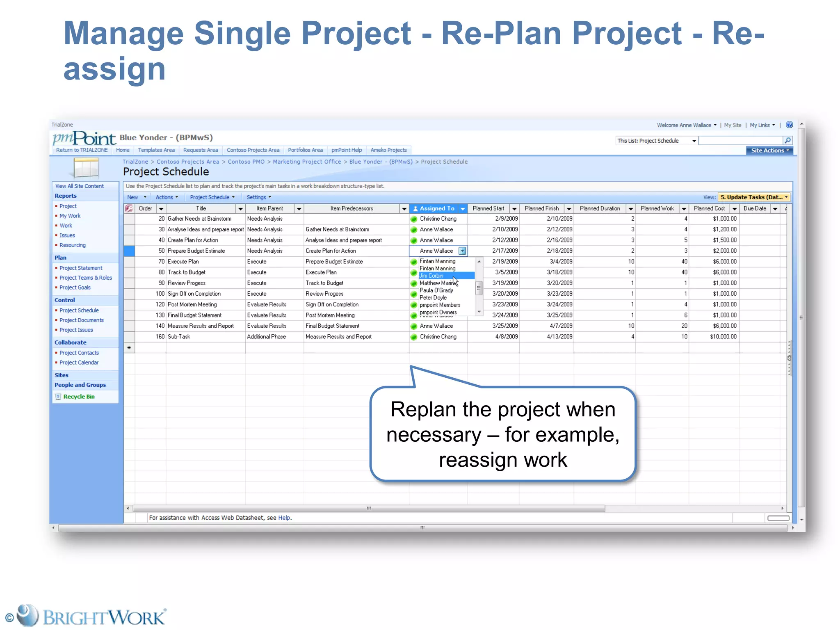Open the Resourcing report link
840x630 pixels.
coord(73,245)
